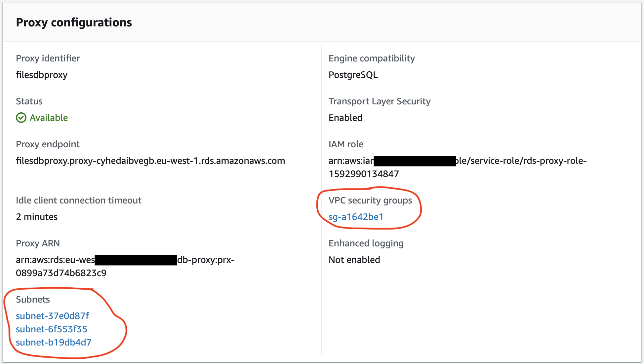Screen dimensions: 644x364
Task: Click the PostgreSQL engine compatibility value
Action: tap(353, 75)
